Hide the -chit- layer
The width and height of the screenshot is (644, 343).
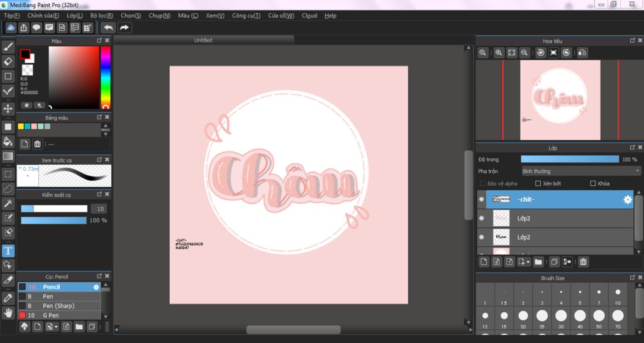coord(482,199)
